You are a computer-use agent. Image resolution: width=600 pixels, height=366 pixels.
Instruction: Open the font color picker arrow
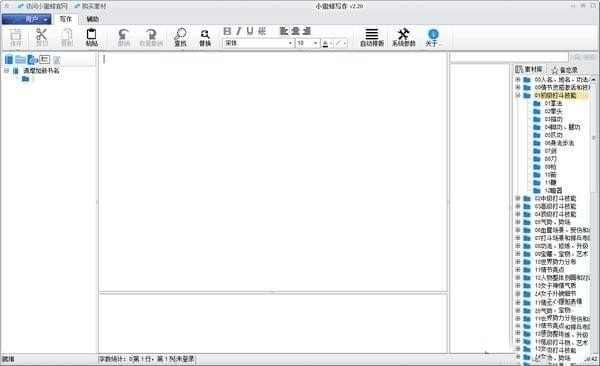(331, 44)
